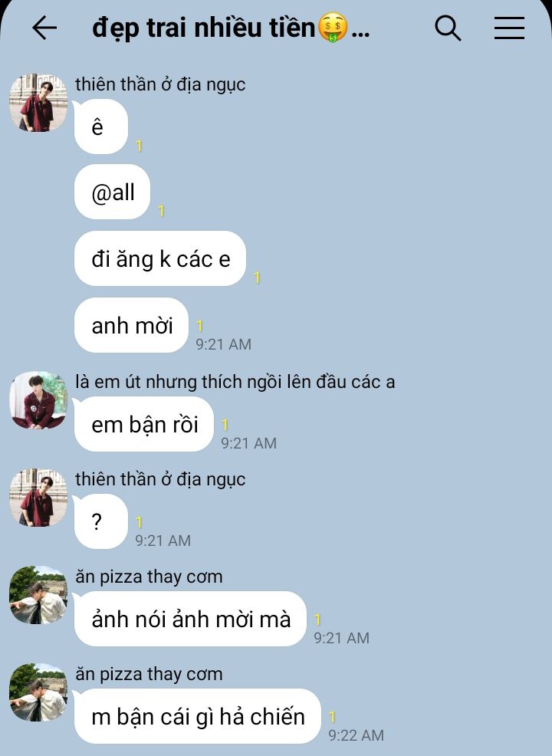This screenshot has height=756, width=552.
Task: Select 'm bận cái gì hả chiến' bubble
Action: point(198,716)
